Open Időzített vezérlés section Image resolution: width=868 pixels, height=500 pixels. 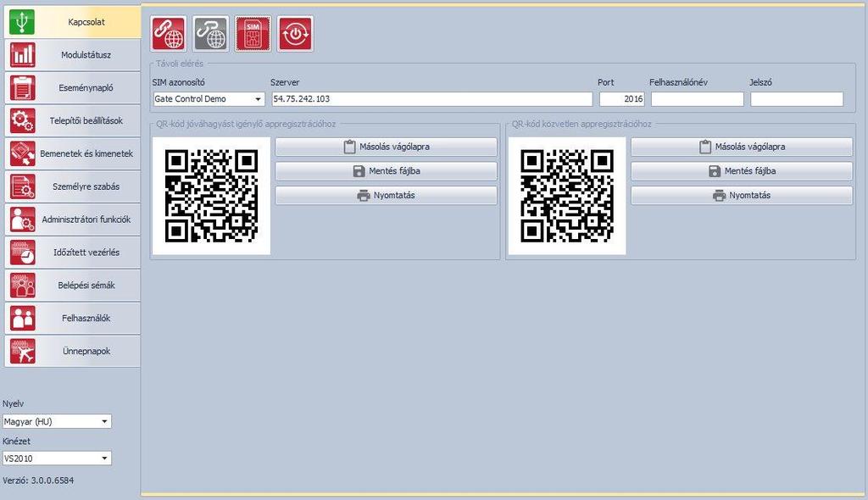[73, 252]
